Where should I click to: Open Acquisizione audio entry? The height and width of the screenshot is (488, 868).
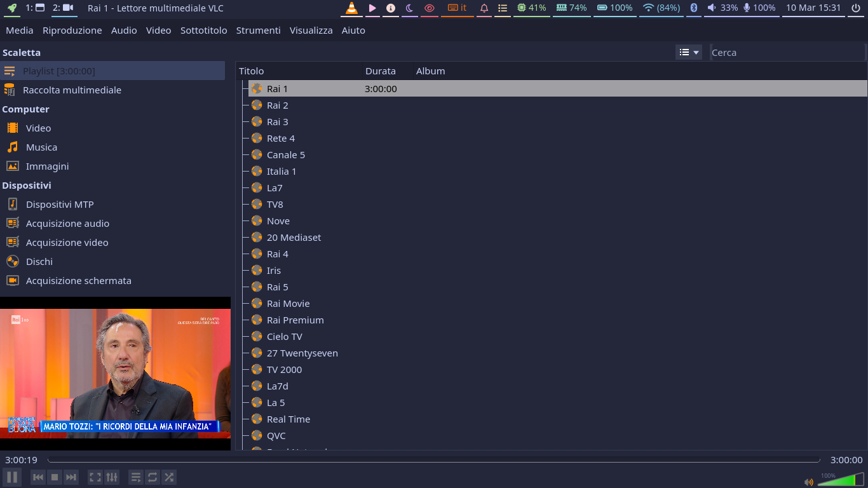tap(112, 223)
